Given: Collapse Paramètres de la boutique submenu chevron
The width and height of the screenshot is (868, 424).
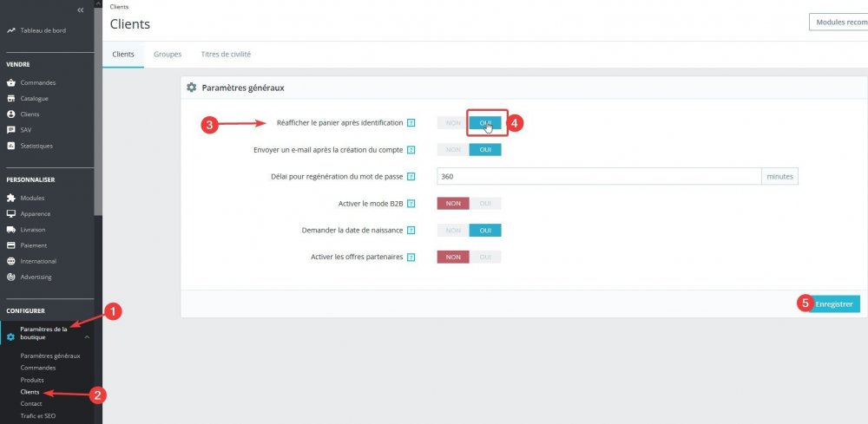Looking at the screenshot, I should [x=86, y=336].
